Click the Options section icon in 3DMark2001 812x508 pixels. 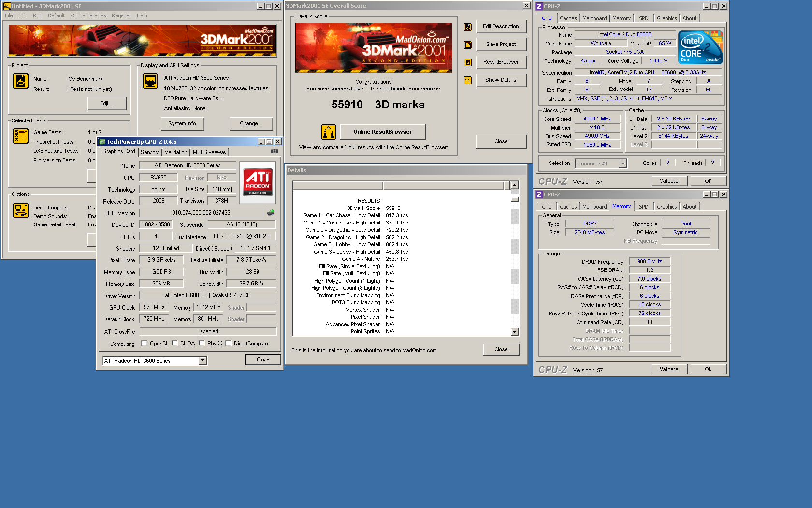point(21,210)
